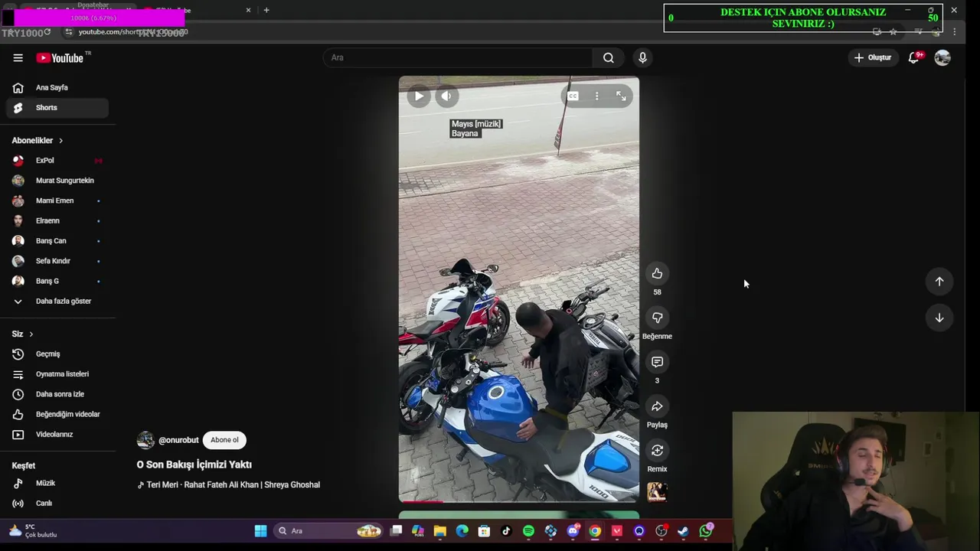Enter fullscreen on the short
Viewport: 980px width, 551px height.
tap(621, 96)
